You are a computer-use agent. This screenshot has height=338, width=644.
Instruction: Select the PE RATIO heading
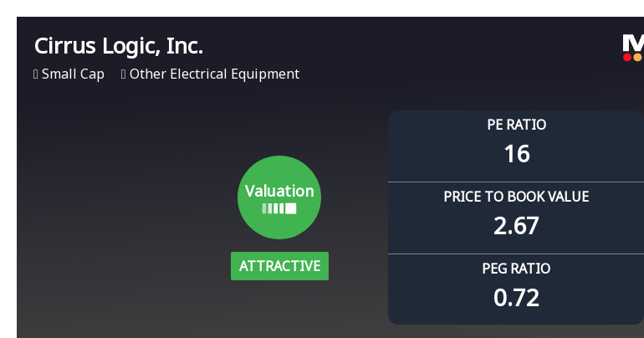516,125
